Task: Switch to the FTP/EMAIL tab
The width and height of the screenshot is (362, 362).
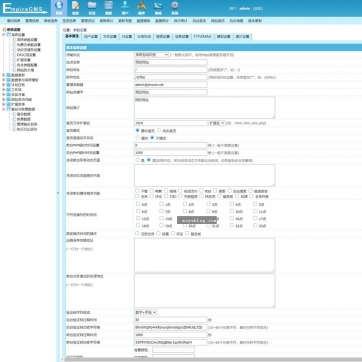Action: [x=203, y=37]
